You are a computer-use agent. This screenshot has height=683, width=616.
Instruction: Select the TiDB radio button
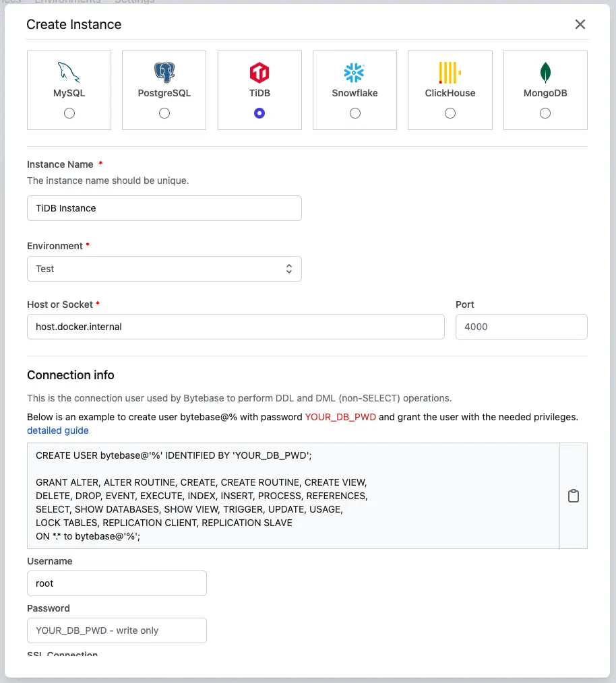[x=259, y=113]
